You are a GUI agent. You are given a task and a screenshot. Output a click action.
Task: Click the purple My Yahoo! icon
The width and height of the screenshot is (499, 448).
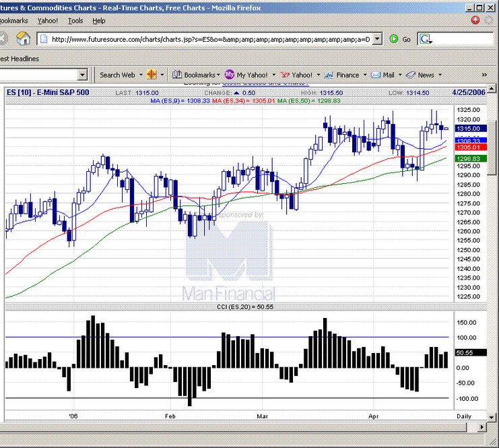coord(229,75)
